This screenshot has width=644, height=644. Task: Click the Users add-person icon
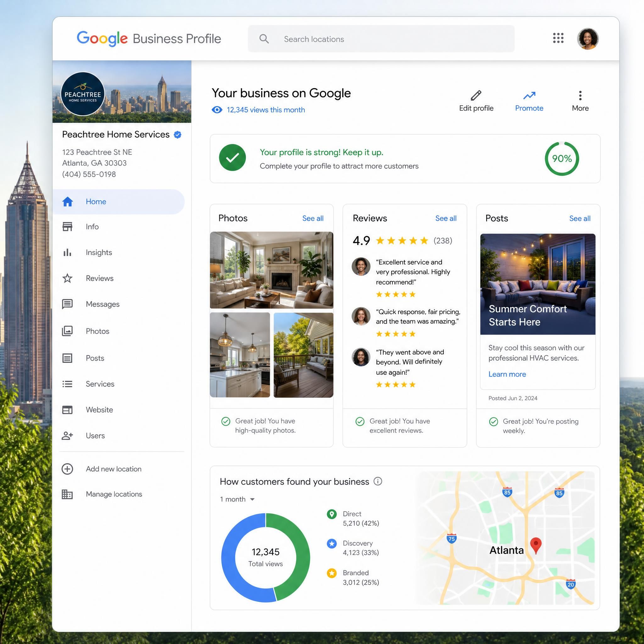click(67, 436)
